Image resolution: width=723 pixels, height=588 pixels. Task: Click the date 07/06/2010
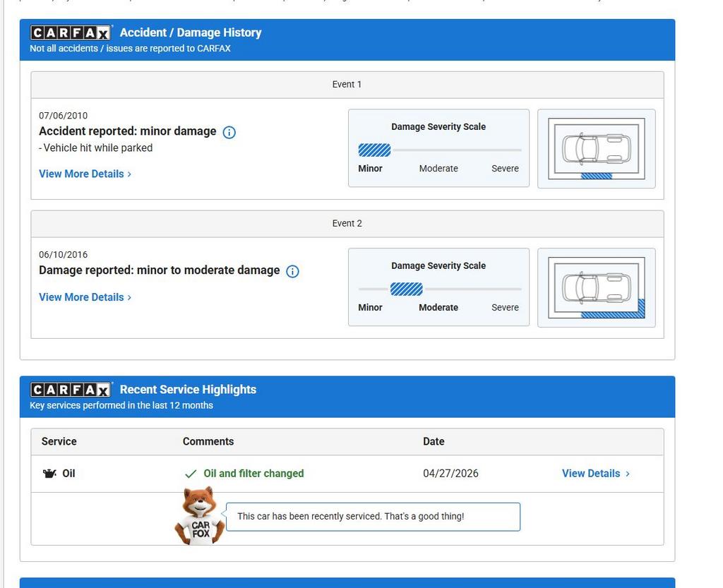click(x=63, y=116)
